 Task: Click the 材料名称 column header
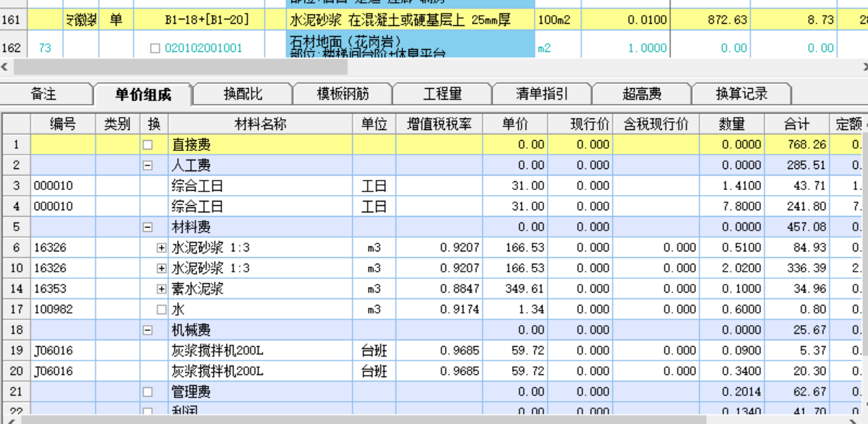point(261,124)
